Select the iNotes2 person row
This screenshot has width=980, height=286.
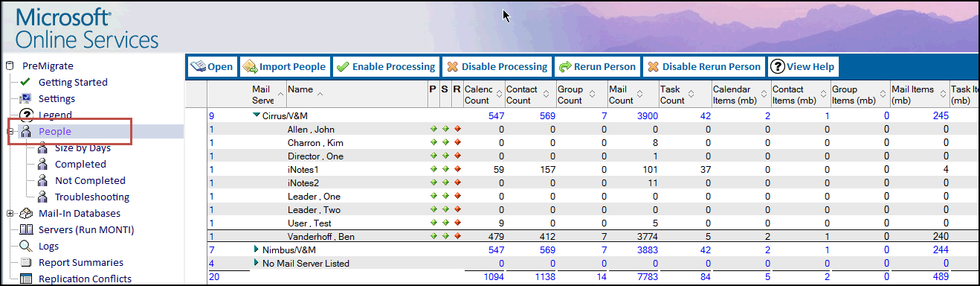(593, 182)
